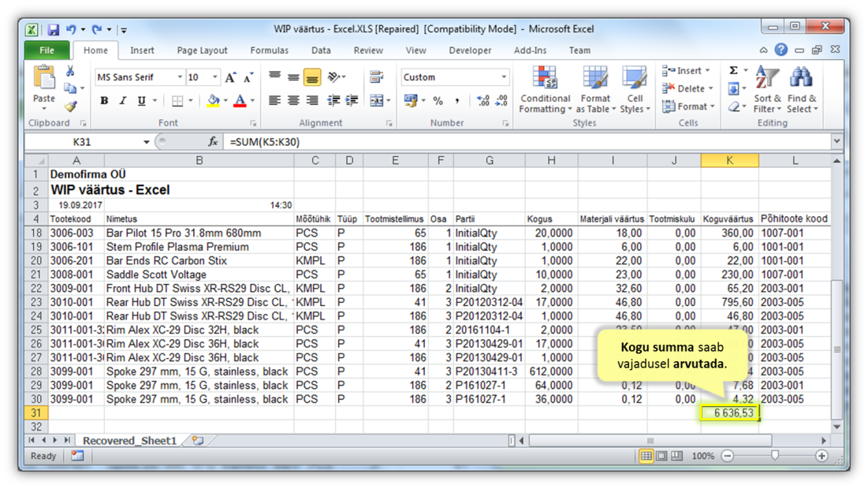The width and height of the screenshot is (868, 489).
Task: Open Format as Table gallery
Action: coord(596,90)
